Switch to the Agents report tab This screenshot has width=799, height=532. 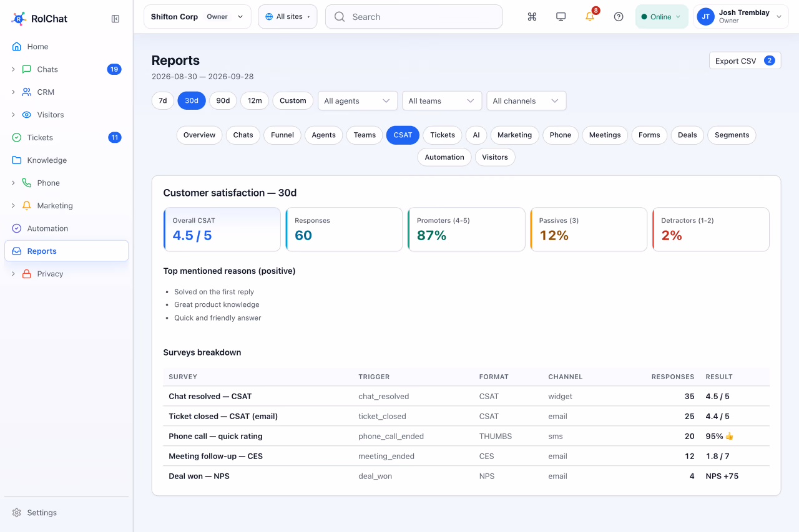point(324,135)
